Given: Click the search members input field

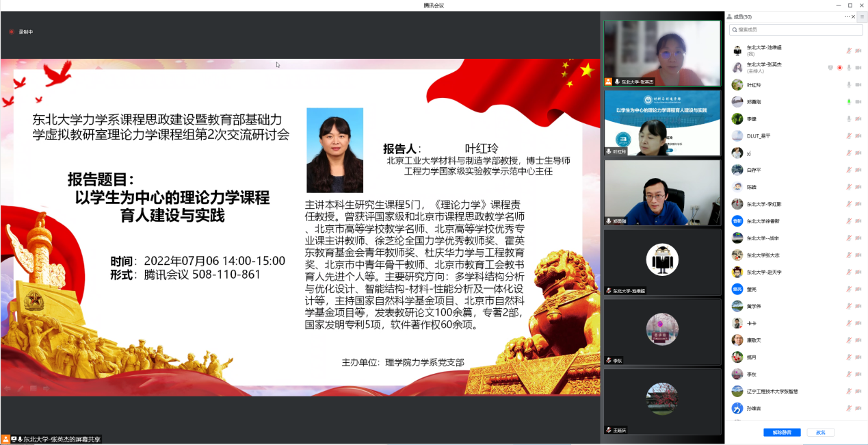Looking at the screenshot, I should pos(795,29).
